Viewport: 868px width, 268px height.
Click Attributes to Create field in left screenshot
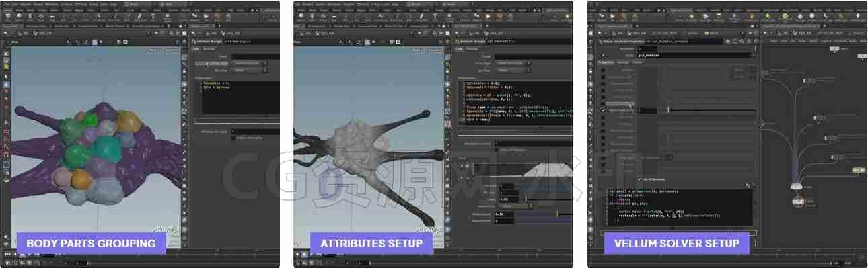pyautogui.click(x=256, y=132)
